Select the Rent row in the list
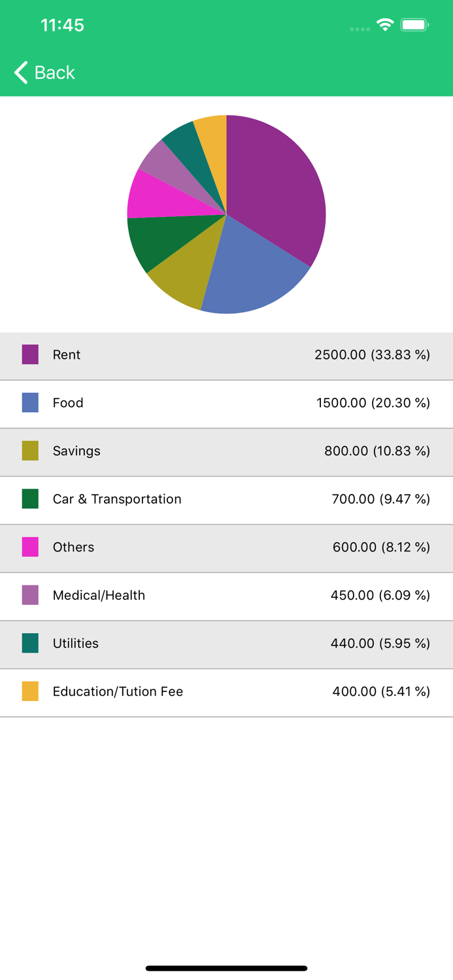 [226, 355]
